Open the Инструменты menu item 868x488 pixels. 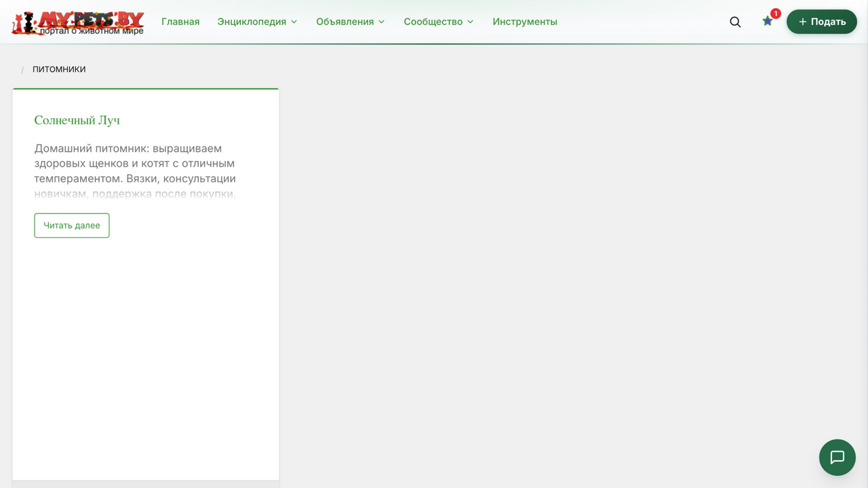pos(525,22)
